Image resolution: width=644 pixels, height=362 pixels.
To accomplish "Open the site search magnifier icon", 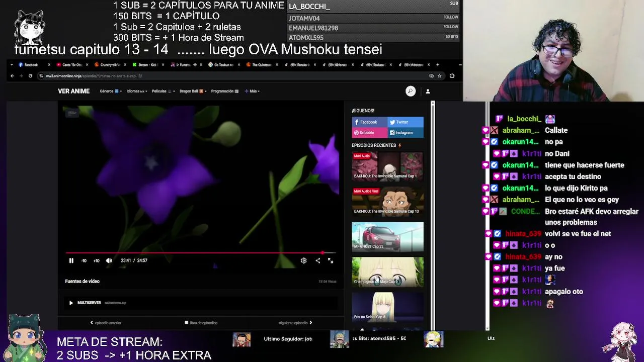I will tap(411, 91).
